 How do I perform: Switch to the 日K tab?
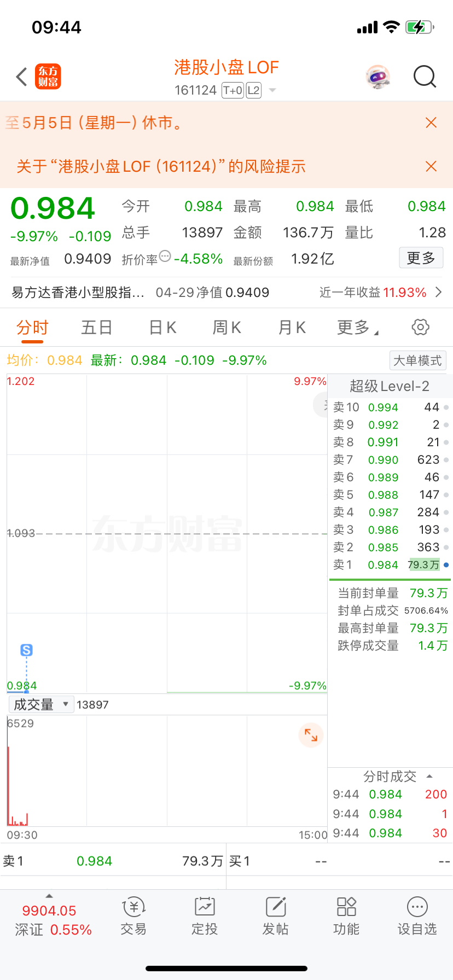162,328
